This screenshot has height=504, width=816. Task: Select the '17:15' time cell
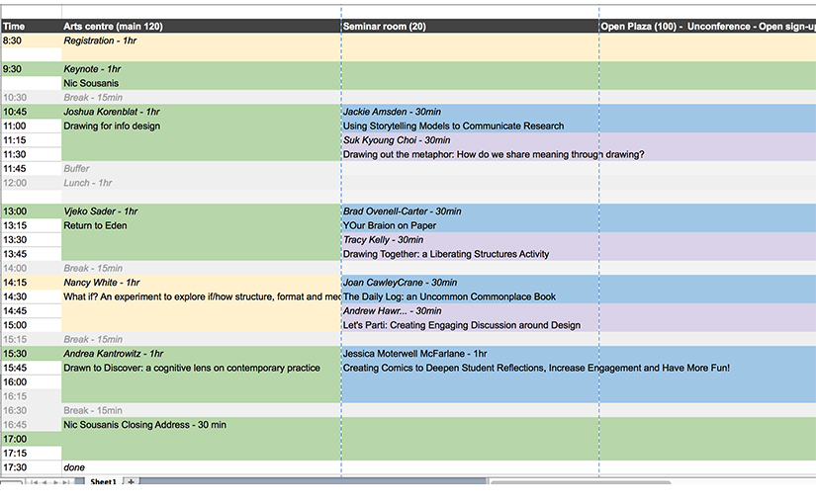[x=32, y=453]
